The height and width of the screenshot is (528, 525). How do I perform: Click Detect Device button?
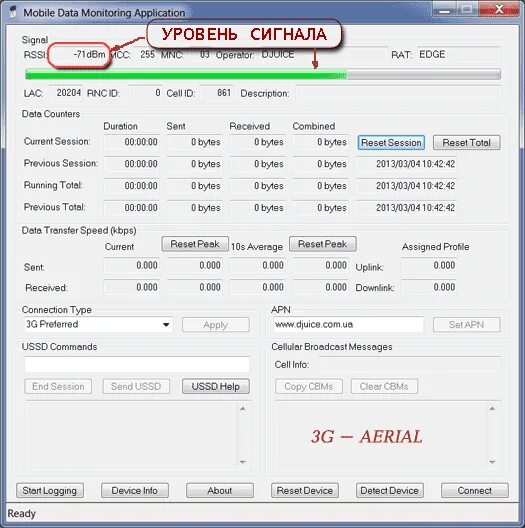(x=390, y=491)
